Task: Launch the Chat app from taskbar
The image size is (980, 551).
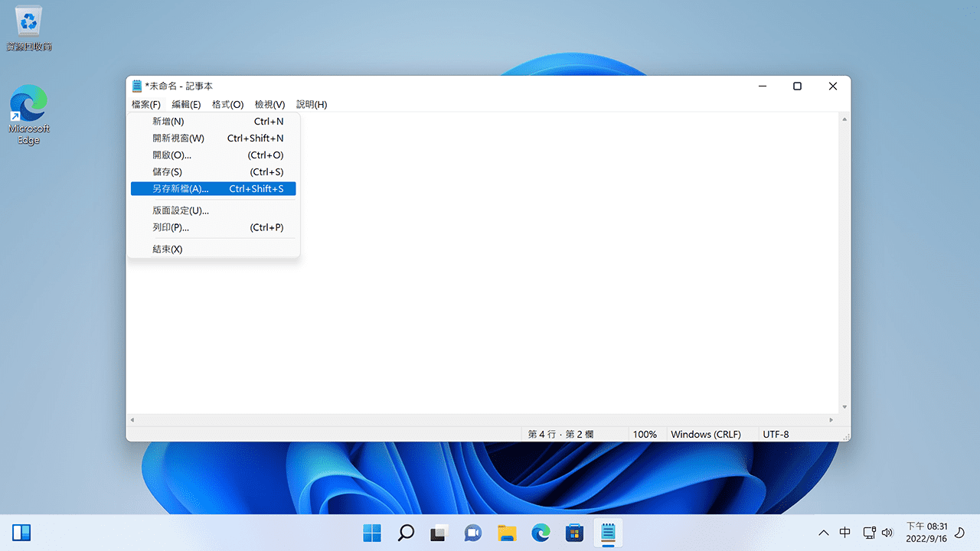Action: tap(472, 533)
